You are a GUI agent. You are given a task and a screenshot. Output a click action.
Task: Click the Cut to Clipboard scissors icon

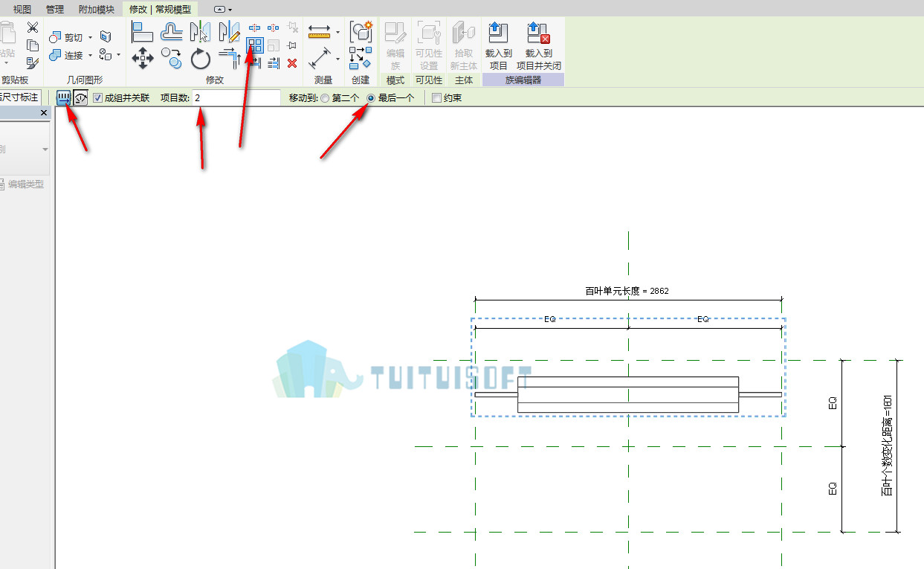click(x=32, y=28)
